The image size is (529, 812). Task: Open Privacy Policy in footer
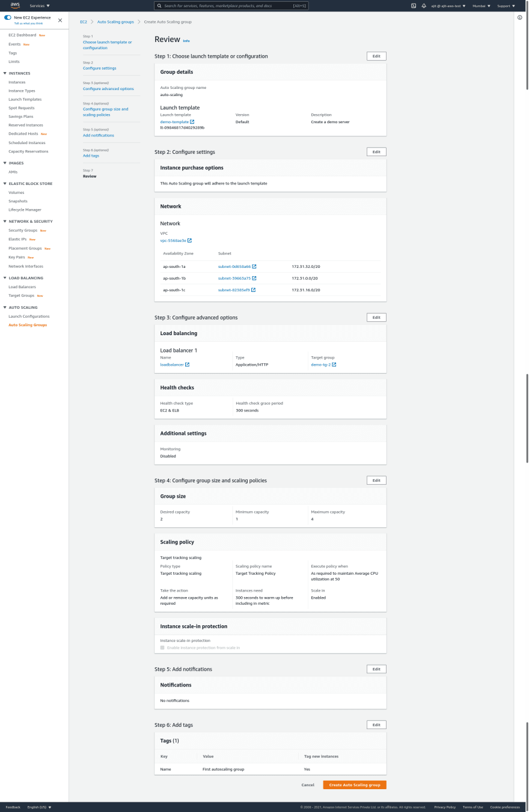click(445, 807)
